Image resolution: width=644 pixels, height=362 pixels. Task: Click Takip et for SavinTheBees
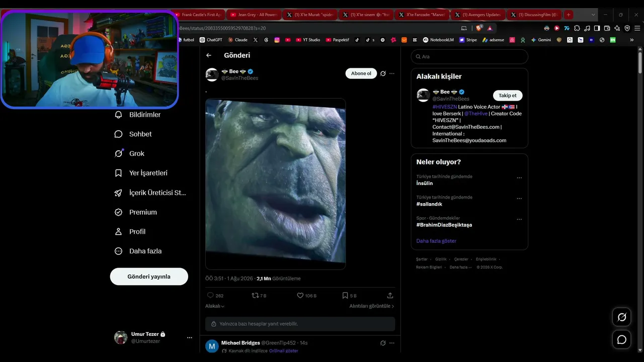(x=508, y=96)
